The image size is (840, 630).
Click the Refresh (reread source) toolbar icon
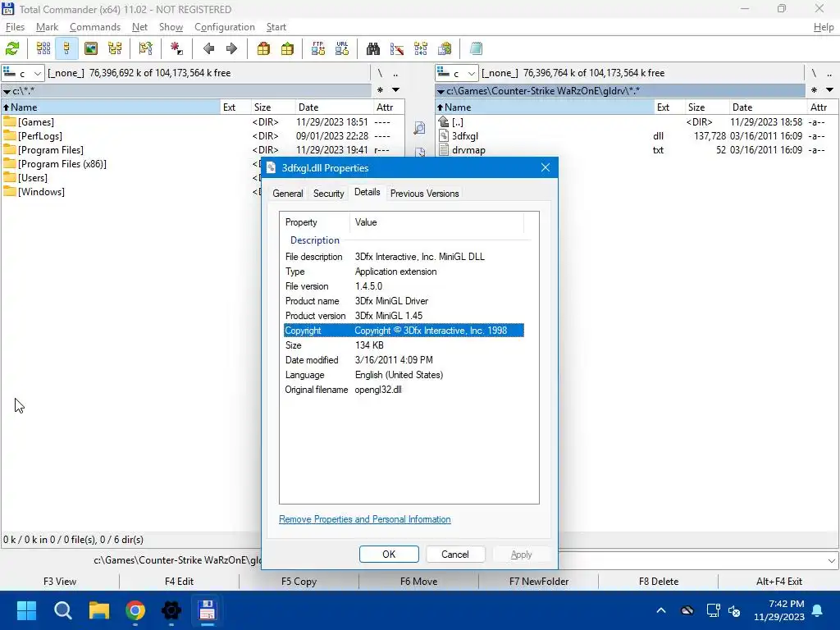[x=12, y=48]
